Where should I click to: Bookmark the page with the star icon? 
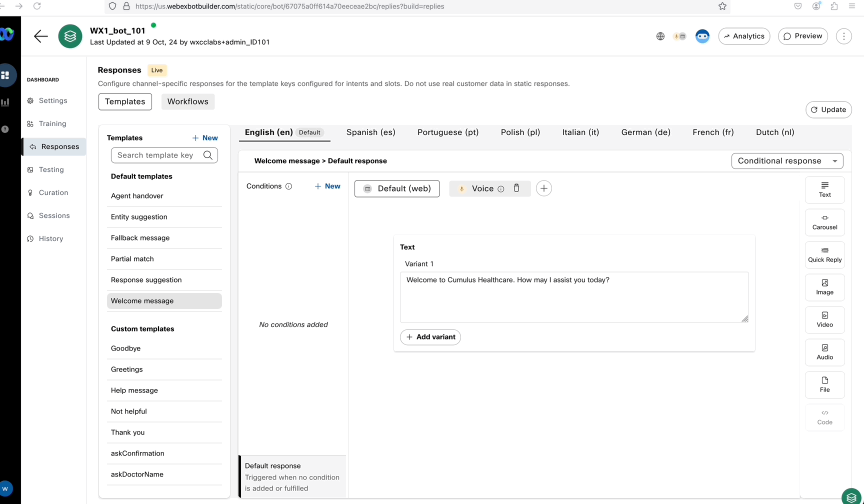(722, 6)
